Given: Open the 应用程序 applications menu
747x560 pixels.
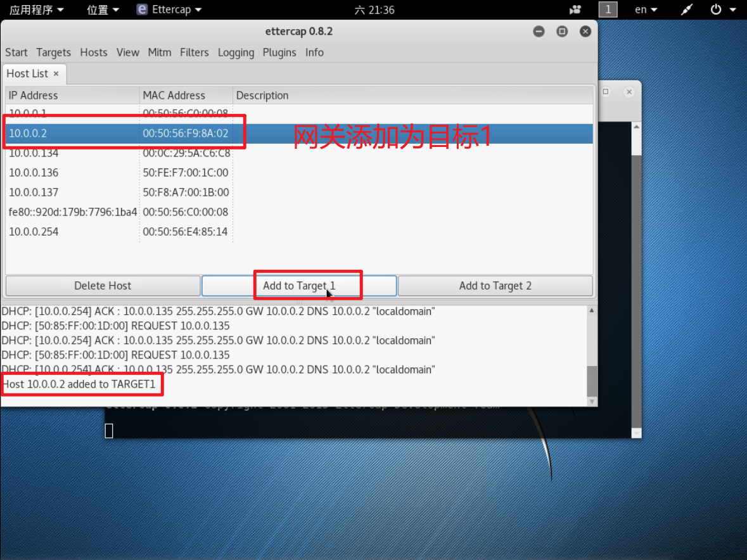Looking at the screenshot, I should click(x=36, y=10).
